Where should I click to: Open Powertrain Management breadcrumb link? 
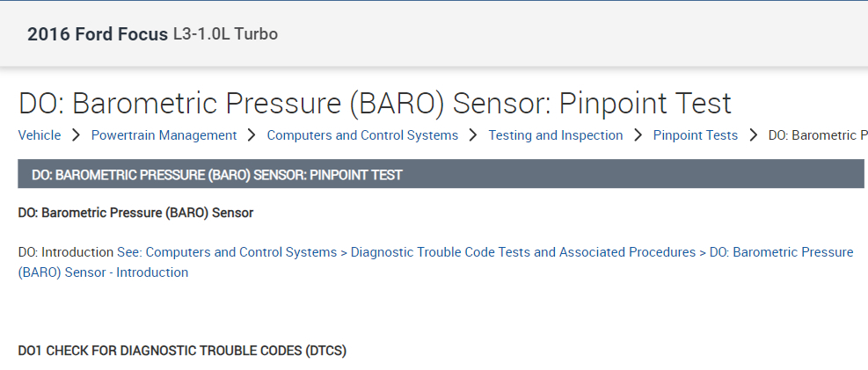tap(164, 135)
